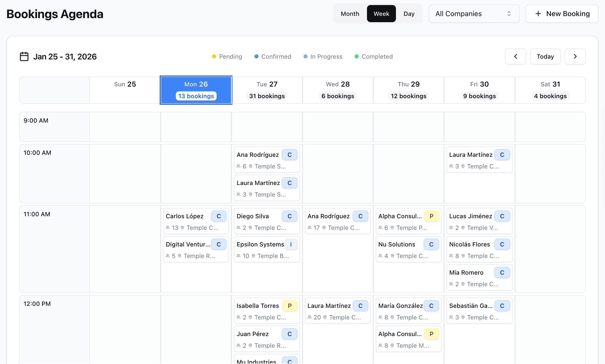
Task: Click In Progress badge on Epsilon Systems
Action: [x=291, y=244]
